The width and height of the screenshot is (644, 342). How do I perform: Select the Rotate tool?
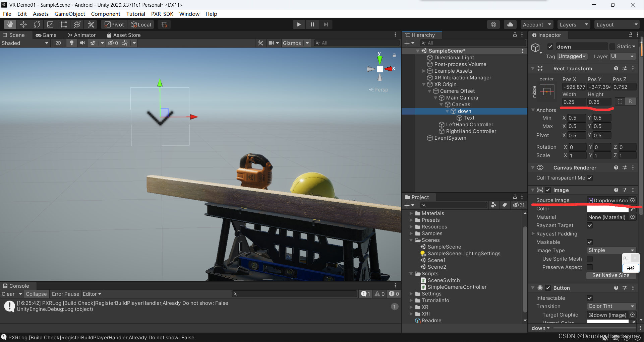tap(37, 24)
